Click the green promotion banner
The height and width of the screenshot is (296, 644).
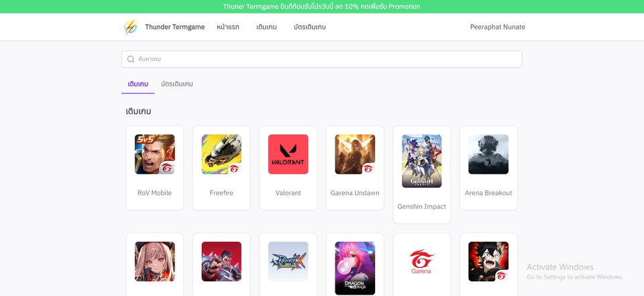tap(322, 7)
